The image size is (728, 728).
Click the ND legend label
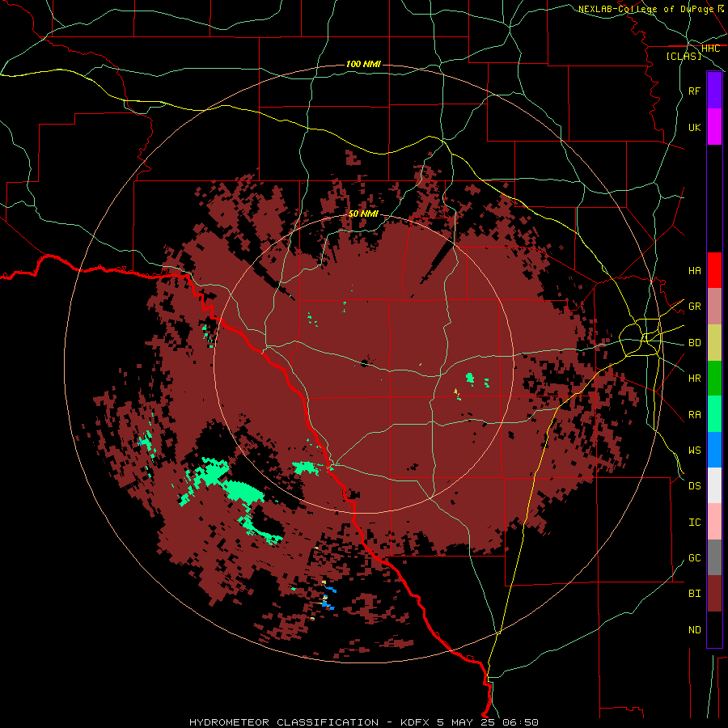point(694,629)
